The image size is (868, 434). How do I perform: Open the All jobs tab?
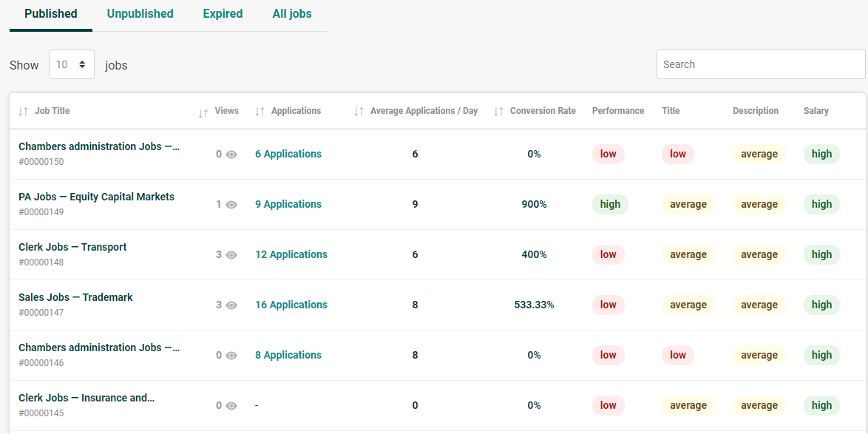point(292,14)
